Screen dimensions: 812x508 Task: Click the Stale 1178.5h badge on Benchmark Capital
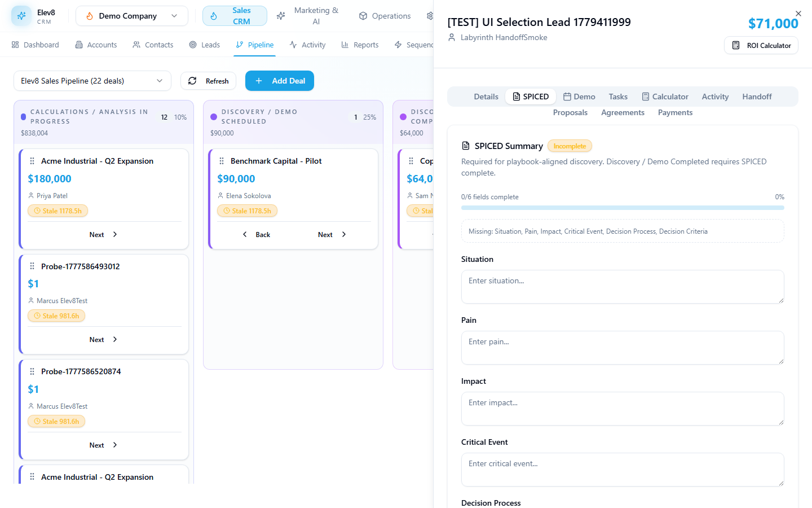point(247,211)
